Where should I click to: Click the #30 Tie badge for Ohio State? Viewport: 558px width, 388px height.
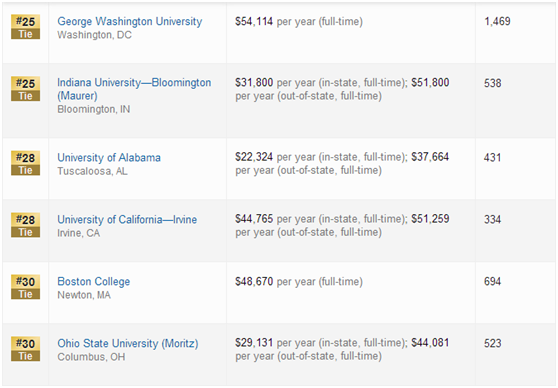click(x=25, y=349)
